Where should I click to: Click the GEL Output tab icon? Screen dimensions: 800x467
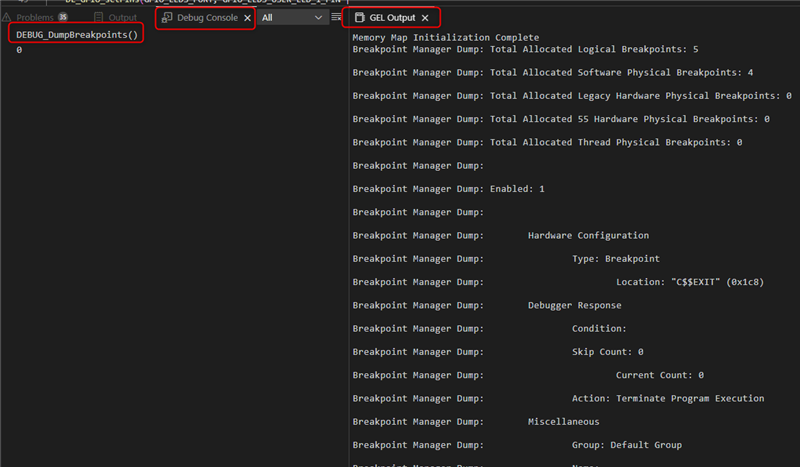[x=360, y=17]
